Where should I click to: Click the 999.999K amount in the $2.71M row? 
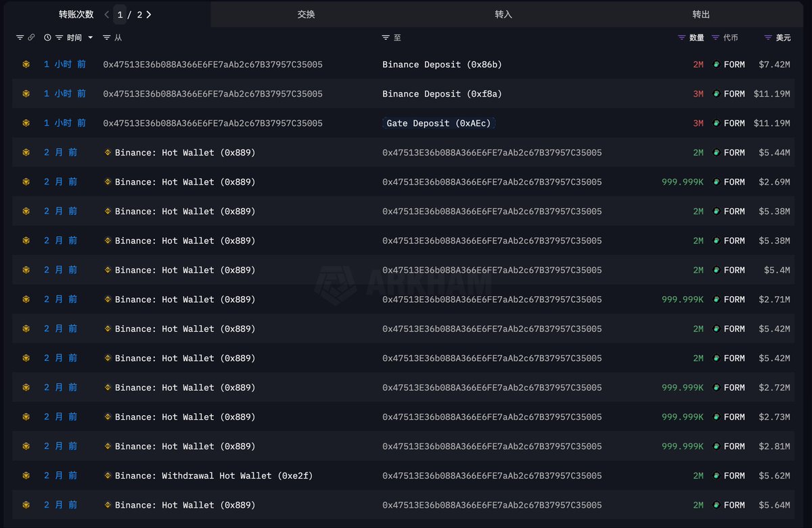(683, 299)
